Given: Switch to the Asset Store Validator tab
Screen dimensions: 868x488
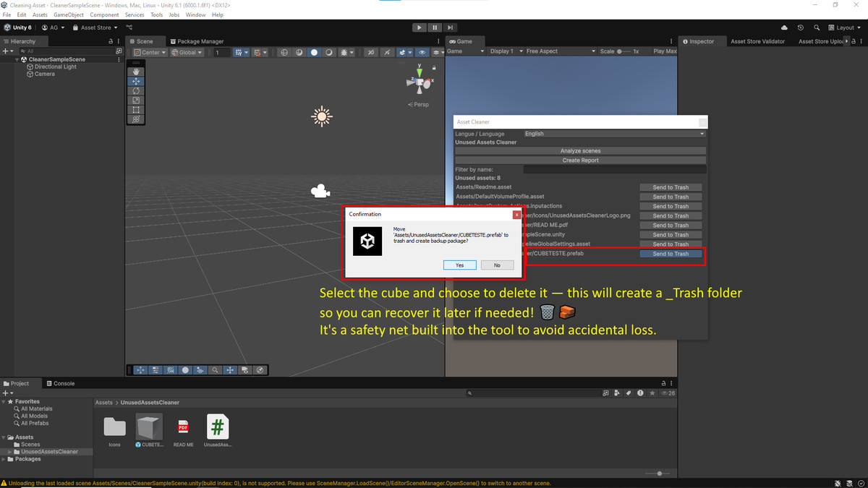Looking at the screenshot, I should tap(757, 41).
